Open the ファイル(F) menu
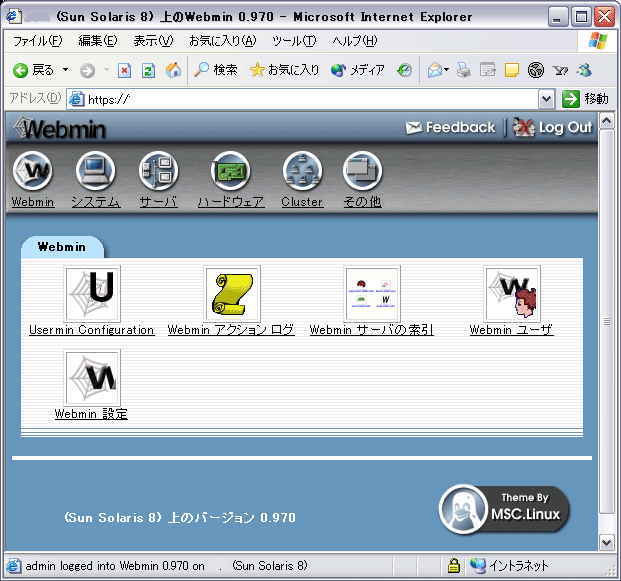 pos(38,41)
